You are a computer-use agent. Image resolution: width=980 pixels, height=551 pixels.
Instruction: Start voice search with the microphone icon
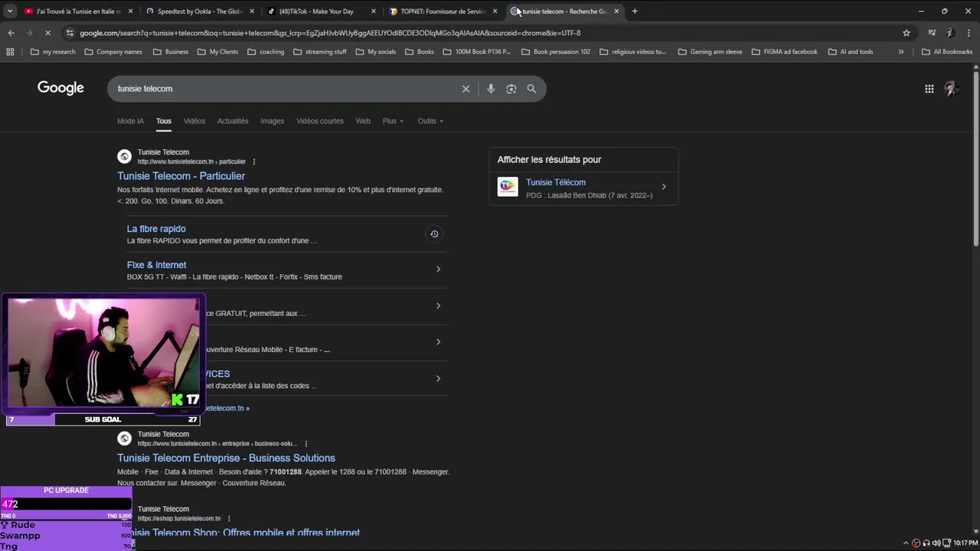pos(491,89)
